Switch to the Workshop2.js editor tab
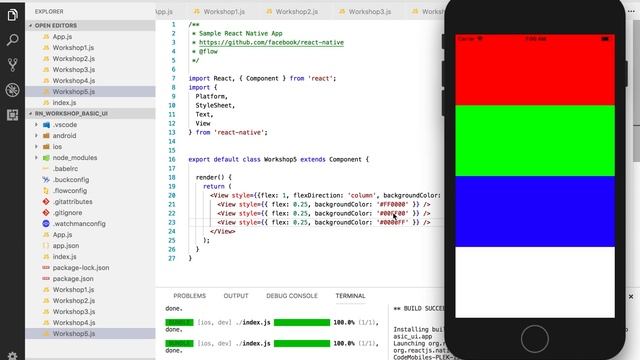The image size is (640, 360). pos(296,12)
